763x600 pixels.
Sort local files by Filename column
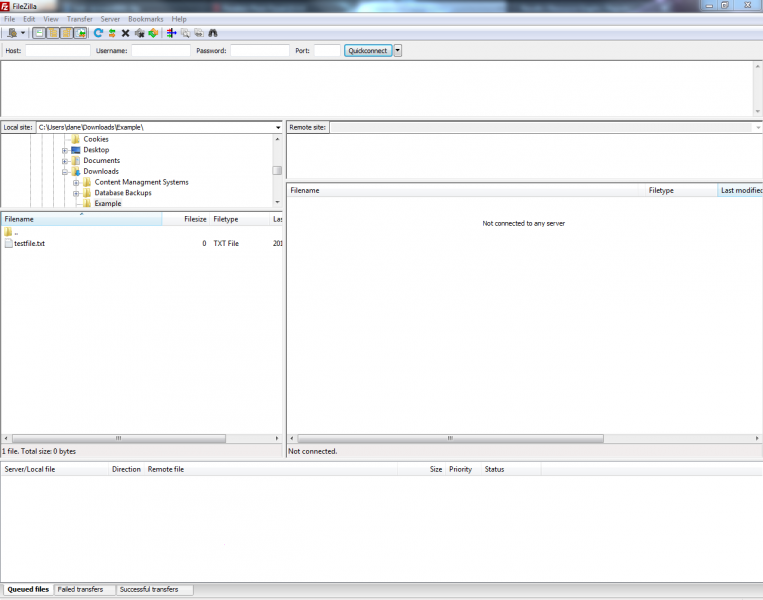pos(81,219)
